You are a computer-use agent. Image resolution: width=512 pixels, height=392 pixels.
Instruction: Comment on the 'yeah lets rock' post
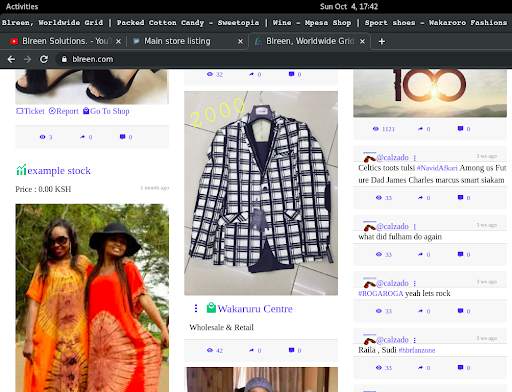click(x=460, y=311)
